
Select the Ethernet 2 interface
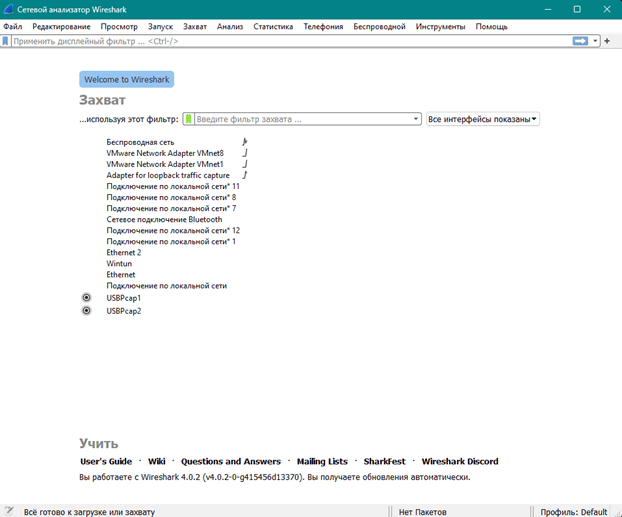pyautogui.click(x=123, y=253)
